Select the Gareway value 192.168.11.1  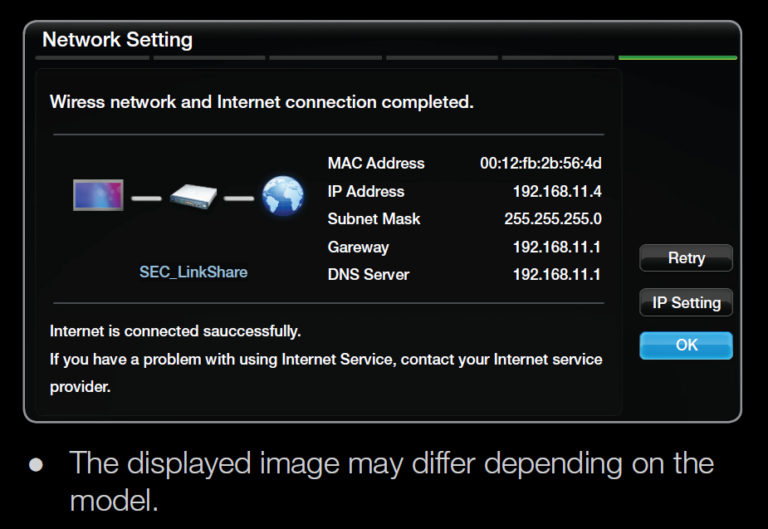tap(557, 247)
